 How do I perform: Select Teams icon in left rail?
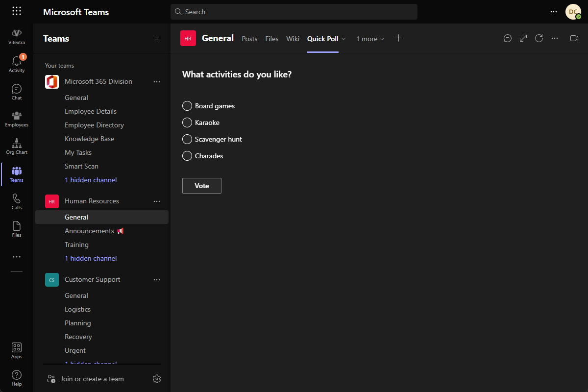[x=17, y=174]
